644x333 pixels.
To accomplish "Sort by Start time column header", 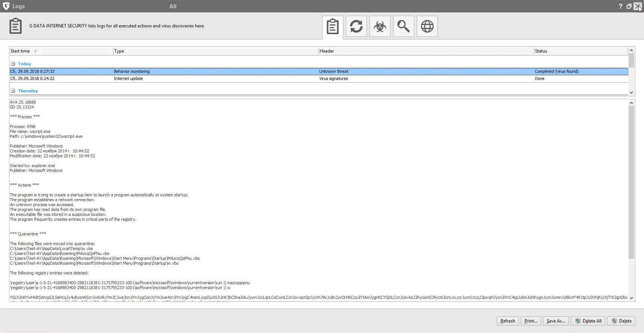I will [x=61, y=51].
